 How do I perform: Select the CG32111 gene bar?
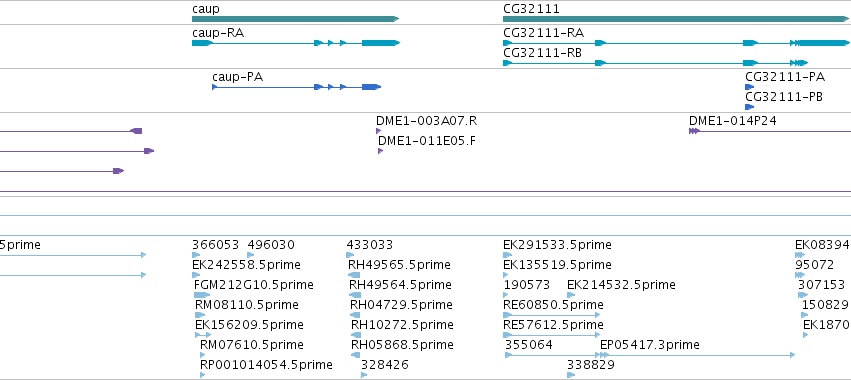coord(676,19)
